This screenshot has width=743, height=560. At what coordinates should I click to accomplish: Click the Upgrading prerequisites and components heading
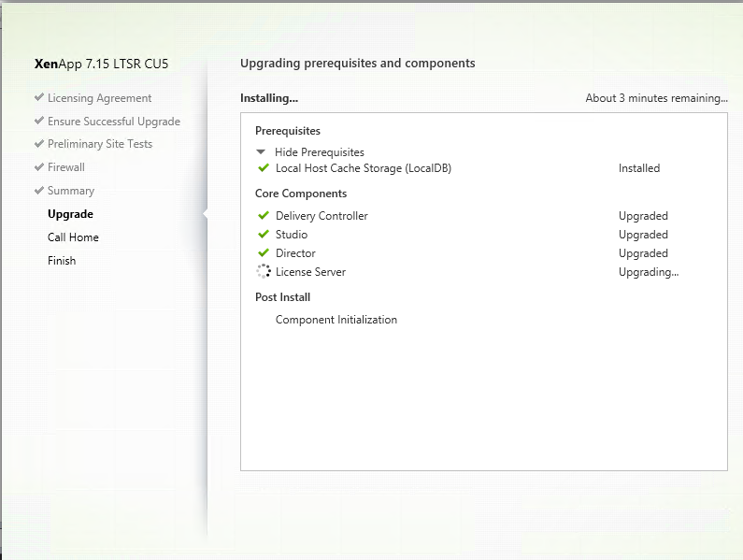tap(358, 64)
